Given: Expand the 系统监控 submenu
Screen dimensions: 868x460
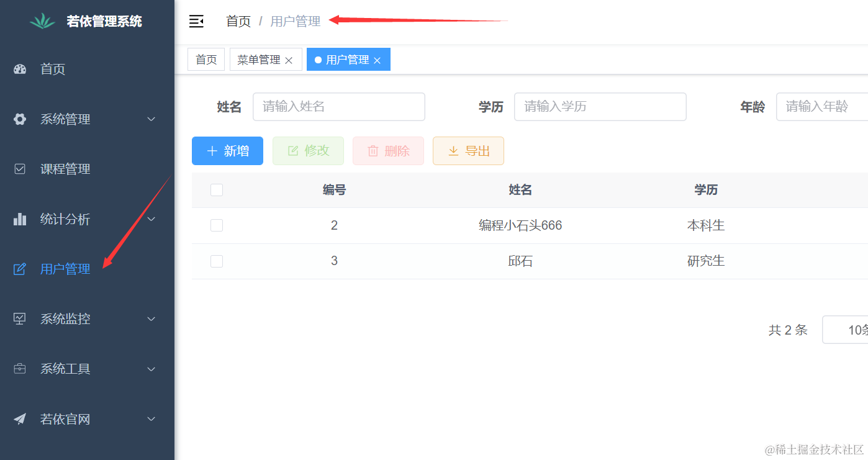Looking at the screenshot, I should pyautogui.click(x=151, y=319).
